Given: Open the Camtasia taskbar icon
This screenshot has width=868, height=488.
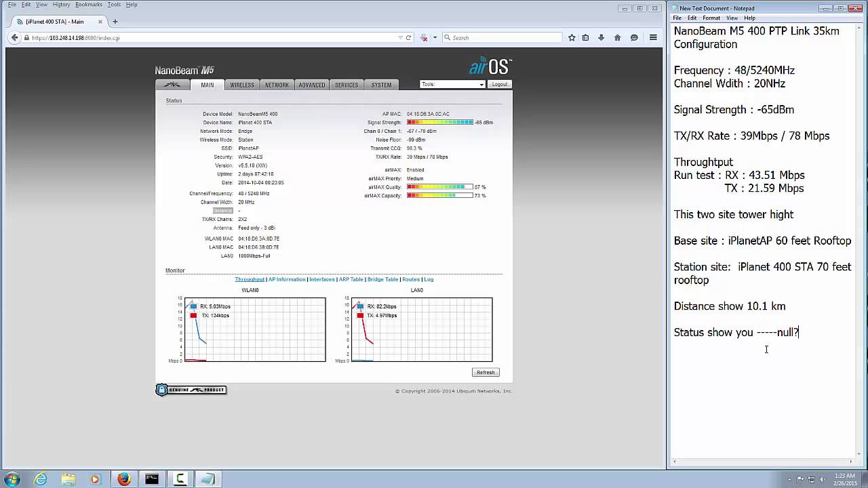Looking at the screenshot, I should point(180,479).
